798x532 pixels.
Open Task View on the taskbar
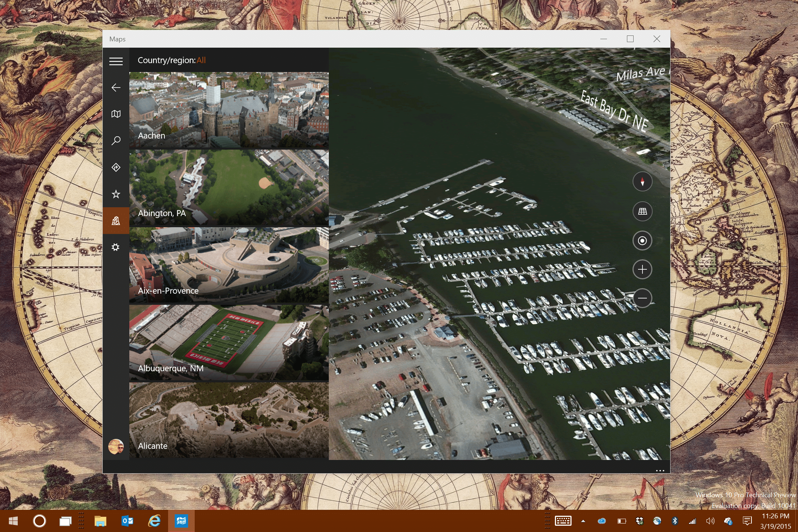[66, 521]
